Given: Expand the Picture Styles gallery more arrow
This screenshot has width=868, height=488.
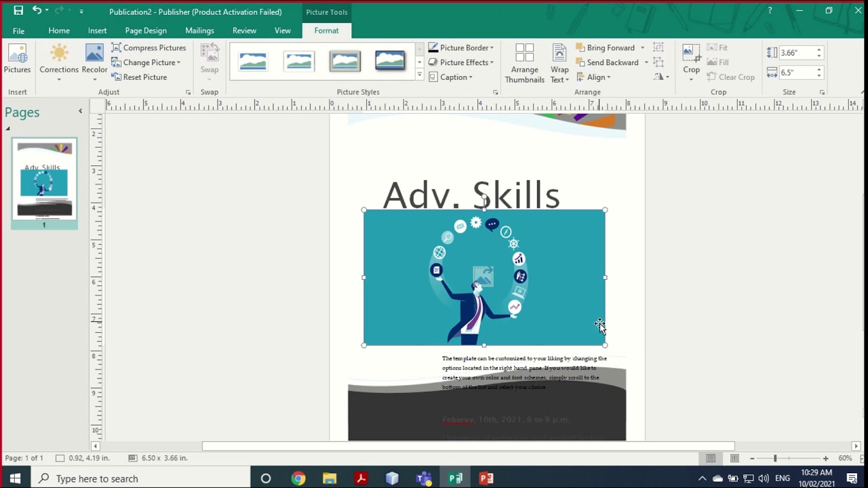Looking at the screenshot, I should coord(419,75).
